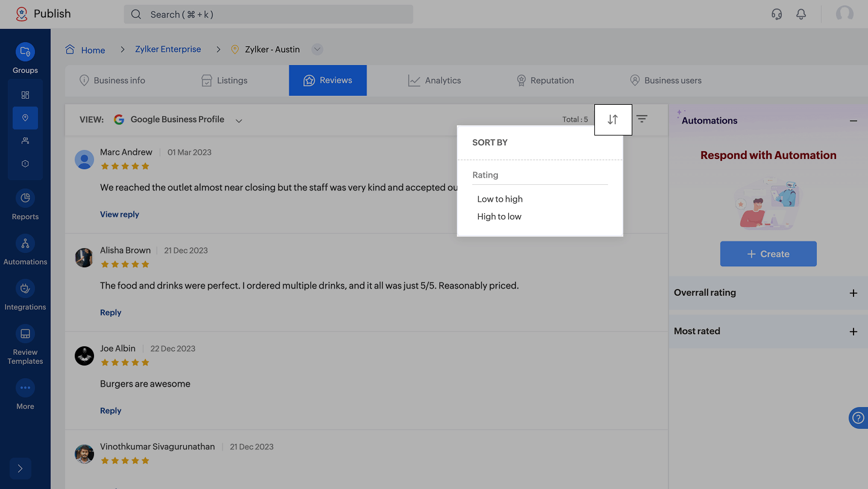The height and width of the screenshot is (489, 868).
Task: Sort by rating High to low
Action: [499, 216]
